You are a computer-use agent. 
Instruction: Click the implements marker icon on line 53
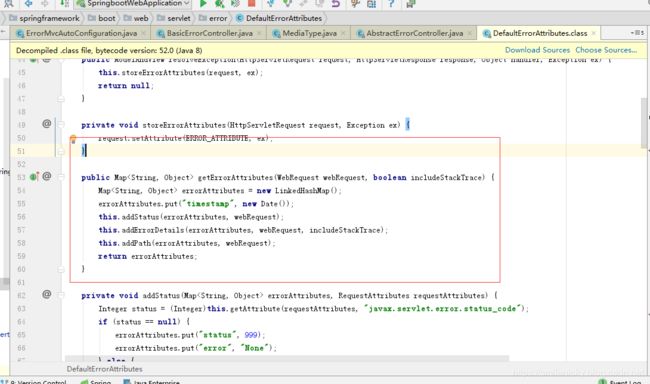click(x=34, y=177)
